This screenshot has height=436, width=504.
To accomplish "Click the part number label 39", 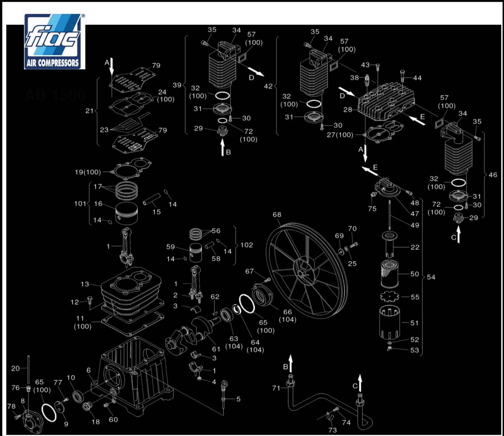I will click(177, 85).
